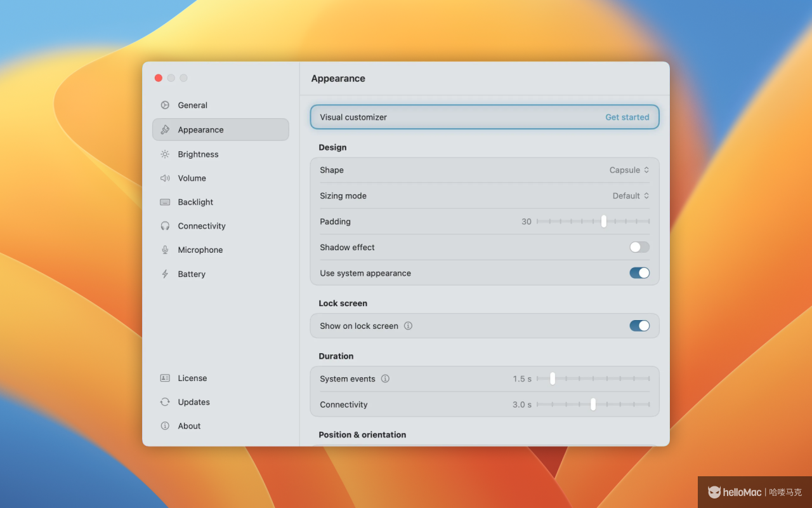Screen dimensions: 812x508
Task: Click the Padding slider knob
Action: (x=604, y=222)
